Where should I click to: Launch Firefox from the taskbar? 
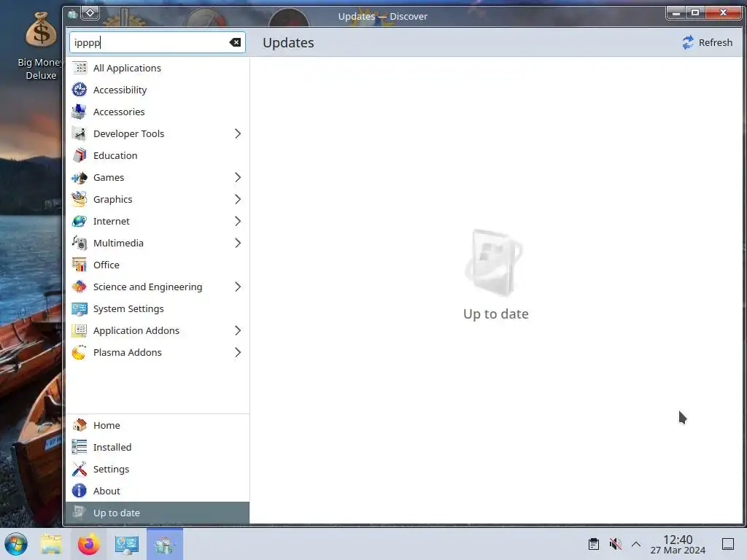click(x=88, y=544)
